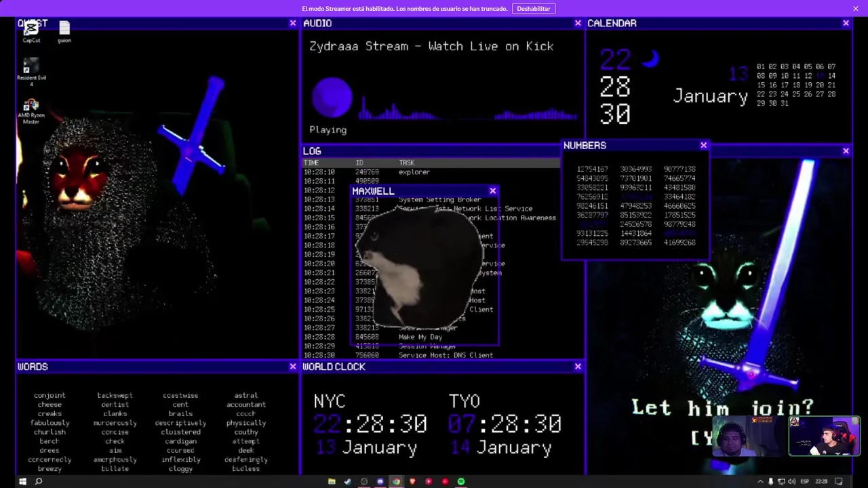Open Spotify from the taskbar
This screenshot has height=488, width=868.
tap(461, 481)
